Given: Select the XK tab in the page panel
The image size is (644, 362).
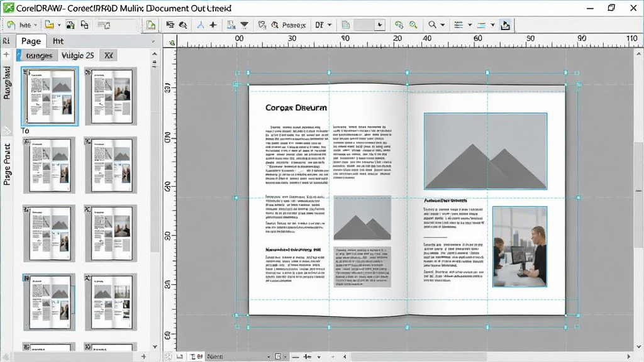Looking at the screenshot, I should pyautogui.click(x=108, y=55).
